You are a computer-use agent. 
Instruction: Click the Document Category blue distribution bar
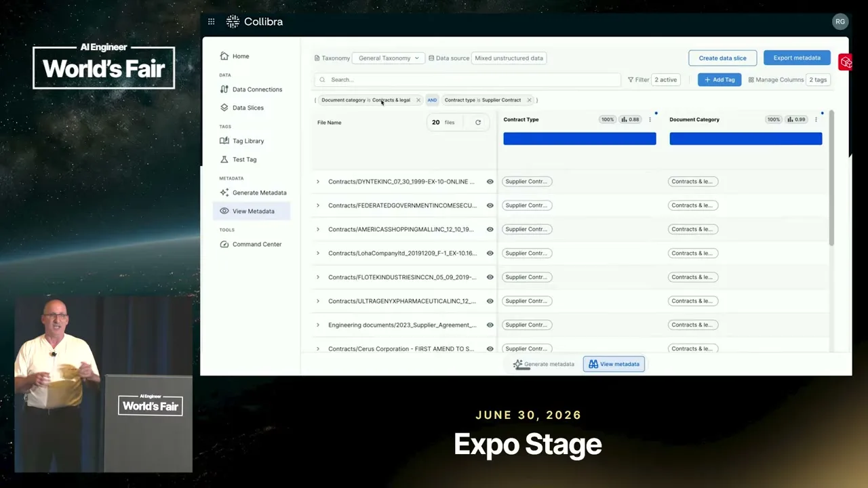click(746, 138)
